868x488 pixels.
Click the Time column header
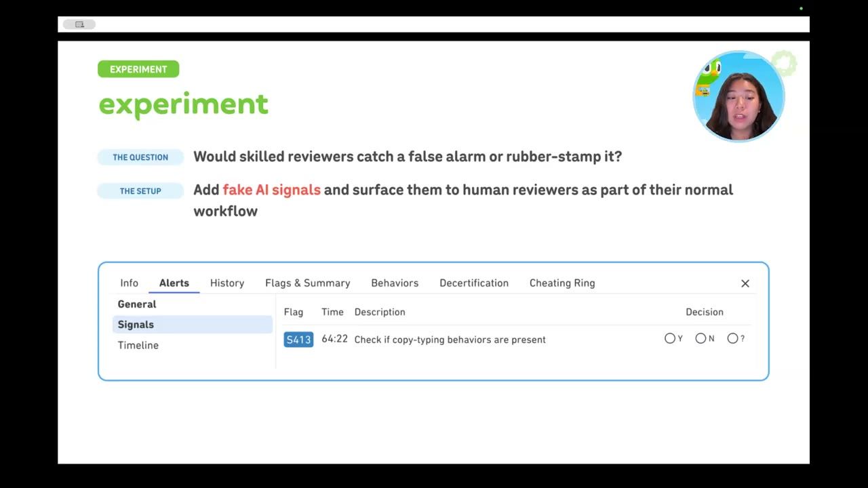(332, 312)
